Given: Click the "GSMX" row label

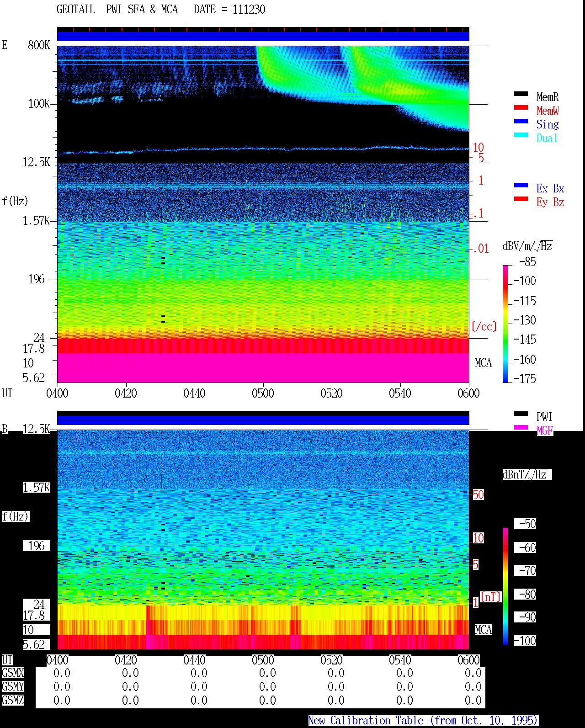Looking at the screenshot, I should (x=13, y=673).
